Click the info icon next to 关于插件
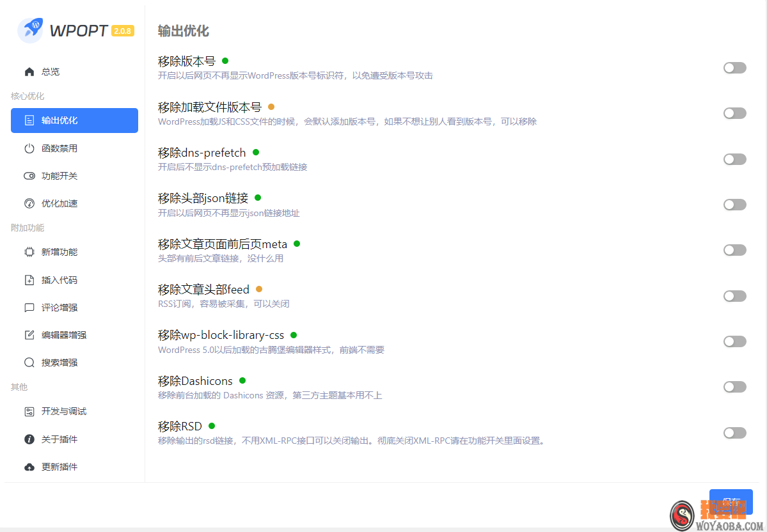 29,439
